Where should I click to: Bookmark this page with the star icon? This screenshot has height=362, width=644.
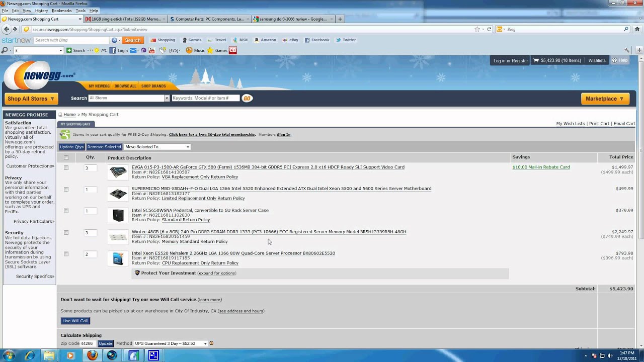(x=477, y=29)
